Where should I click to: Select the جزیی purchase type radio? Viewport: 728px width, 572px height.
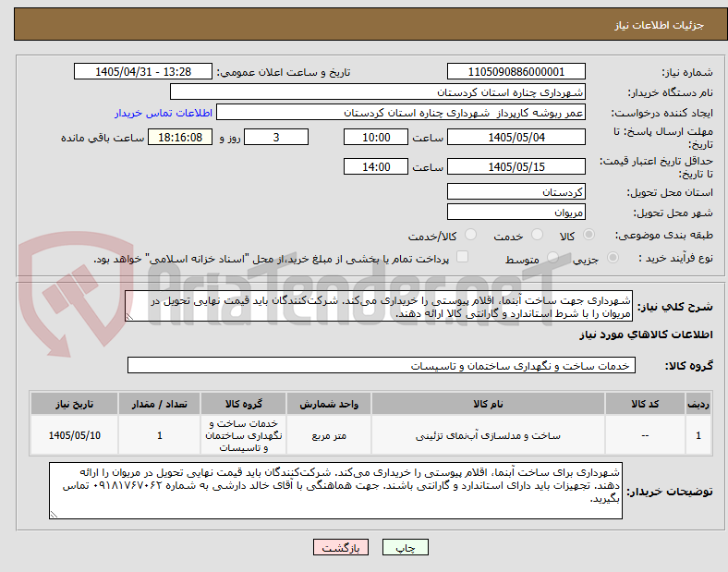(613, 257)
